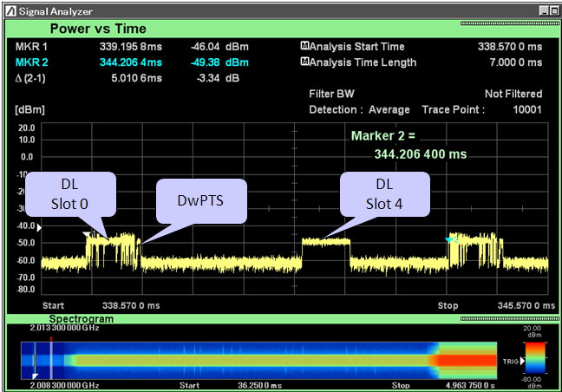562x392 pixels.
Task: Select the Power vs Time panel title
Action: [x=98, y=29]
